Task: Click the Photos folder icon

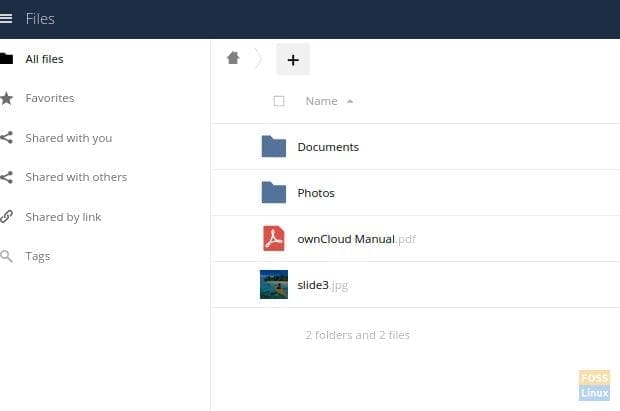Action: pyautogui.click(x=274, y=192)
